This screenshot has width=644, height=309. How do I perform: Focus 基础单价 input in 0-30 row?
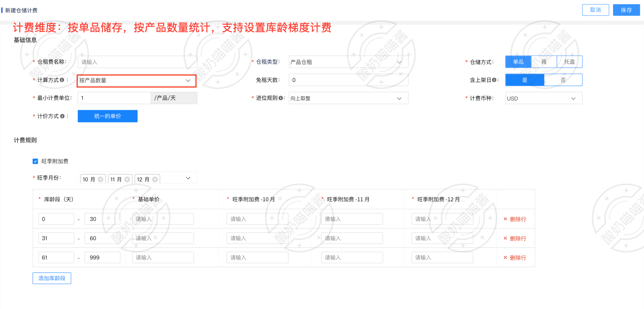163,219
